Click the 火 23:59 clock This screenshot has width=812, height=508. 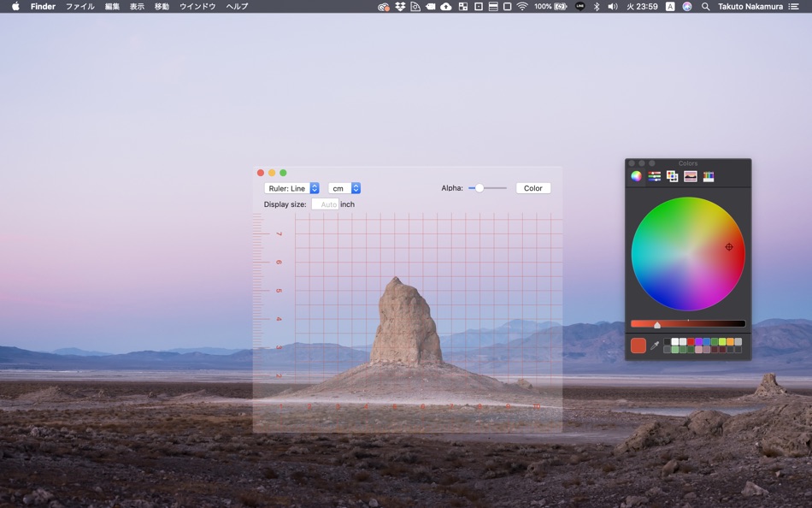(x=642, y=6)
